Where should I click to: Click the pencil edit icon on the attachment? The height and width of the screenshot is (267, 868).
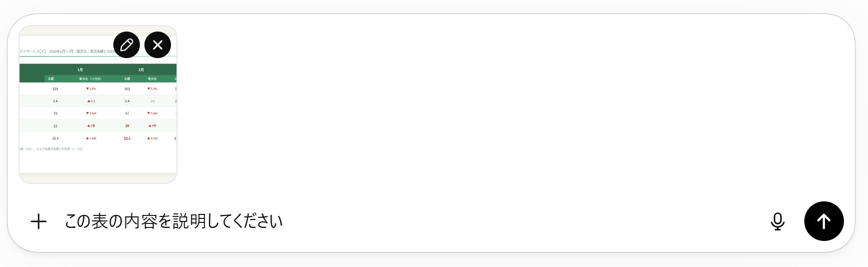point(126,45)
